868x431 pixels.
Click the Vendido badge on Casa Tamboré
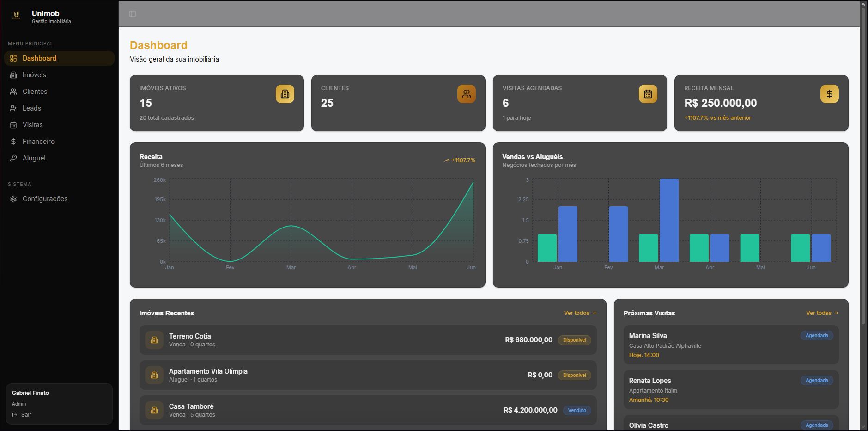577,410
